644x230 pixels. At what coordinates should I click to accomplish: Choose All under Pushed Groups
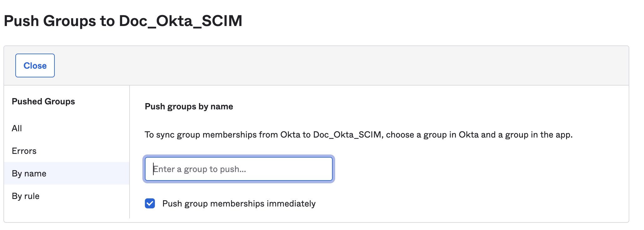coord(17,128)
